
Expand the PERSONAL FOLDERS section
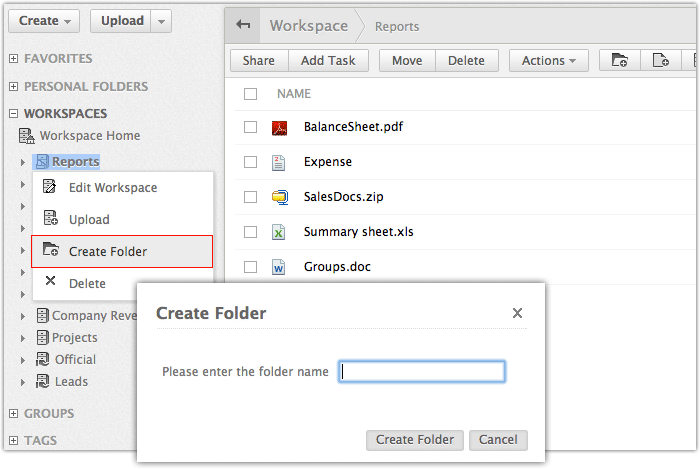click(14, 86)
